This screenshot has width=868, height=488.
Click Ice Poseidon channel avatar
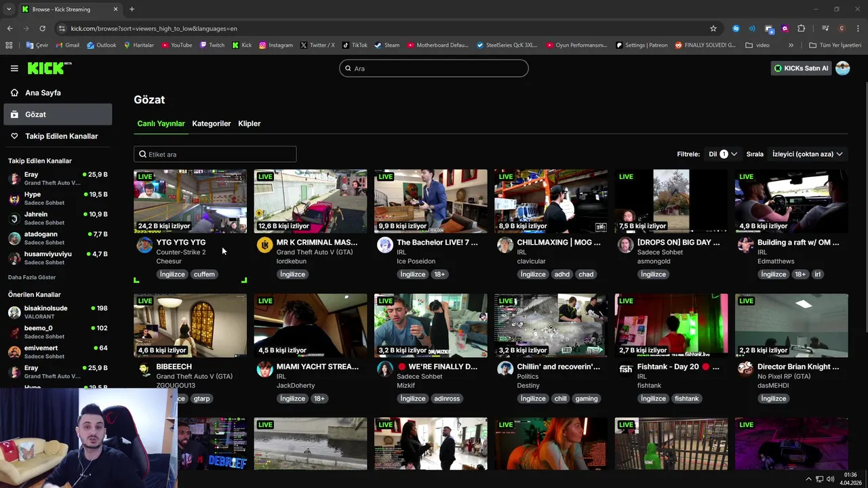(384, 245)
